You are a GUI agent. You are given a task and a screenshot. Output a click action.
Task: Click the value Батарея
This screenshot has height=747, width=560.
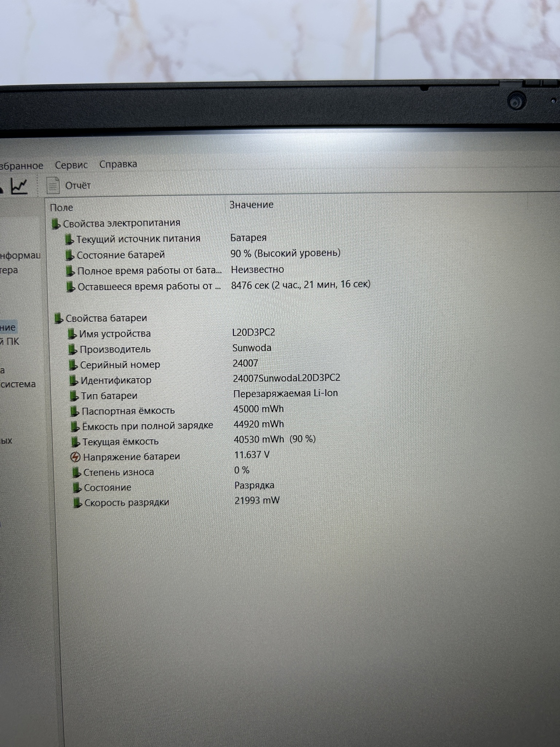(248, 238)
